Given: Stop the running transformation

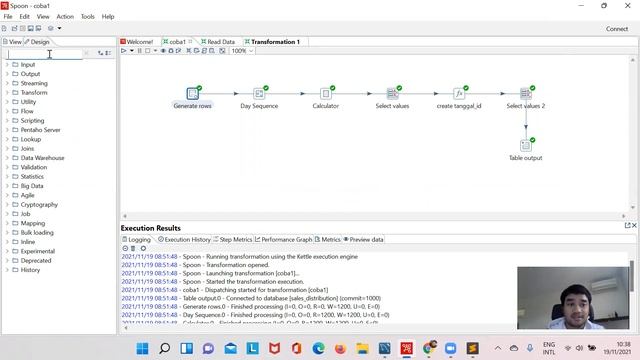Looking at the screenshot, I should tap(148, 51).
